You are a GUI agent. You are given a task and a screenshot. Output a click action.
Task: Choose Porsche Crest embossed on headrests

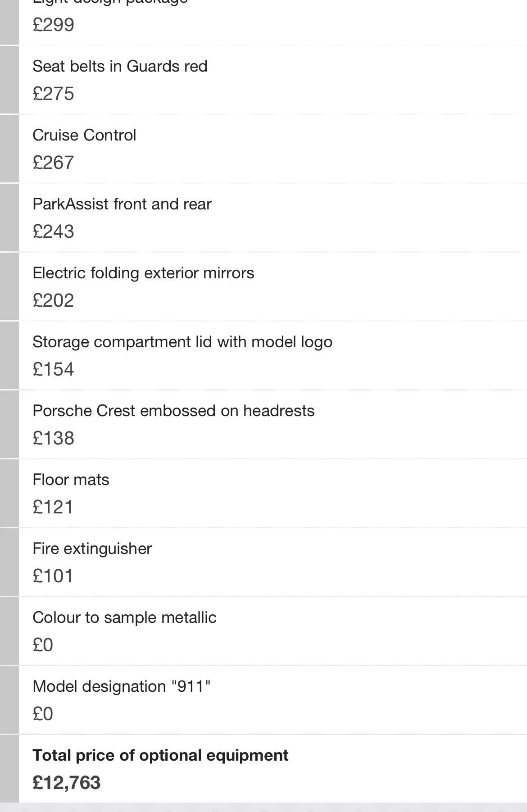click(273, 425)
